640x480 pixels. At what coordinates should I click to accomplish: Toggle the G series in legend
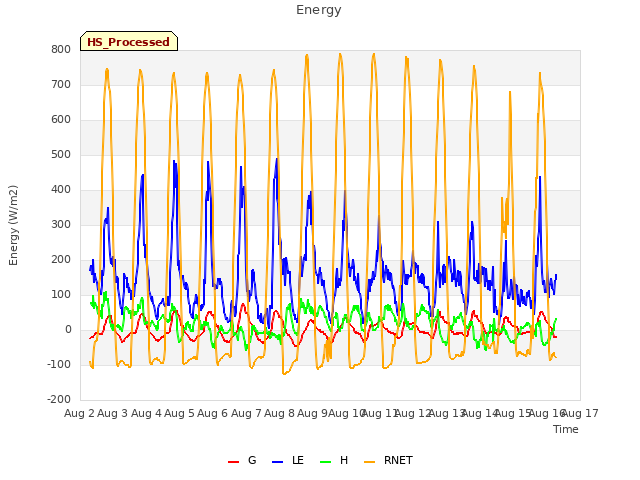click(242, 461)
